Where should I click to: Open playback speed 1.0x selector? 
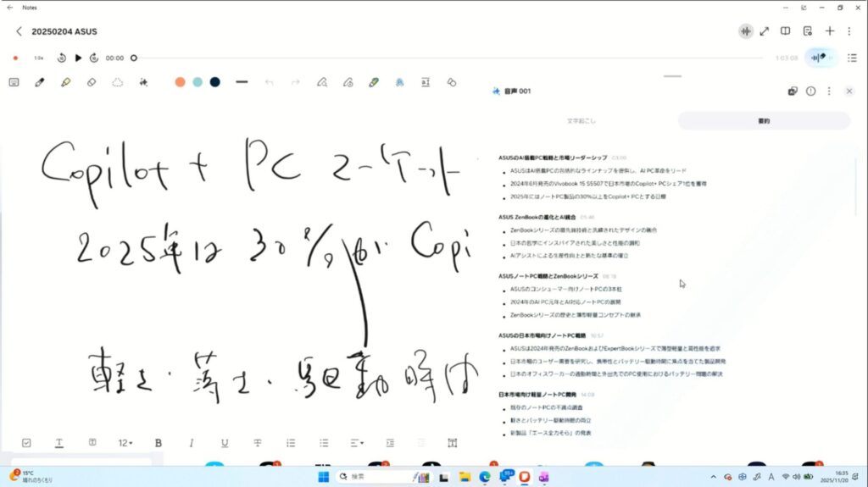[x=38, y=58]
